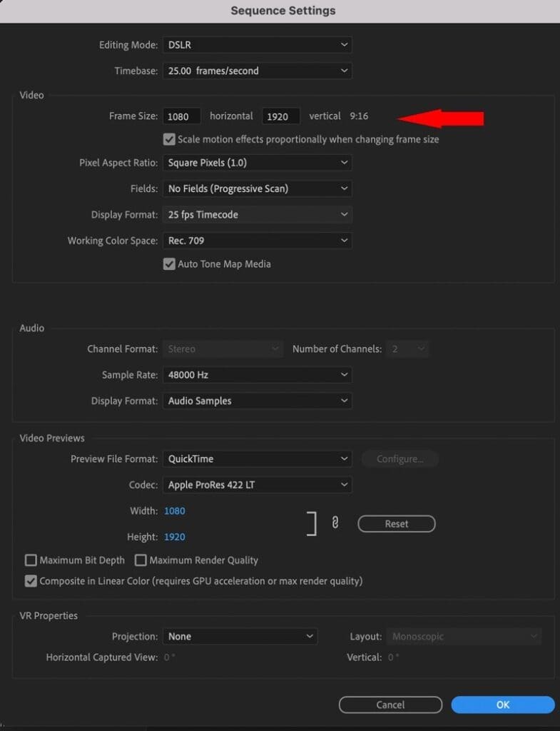Open the Pixel Aspect Ratio dropdown
The image size is (560, 731).
[257, 163]
